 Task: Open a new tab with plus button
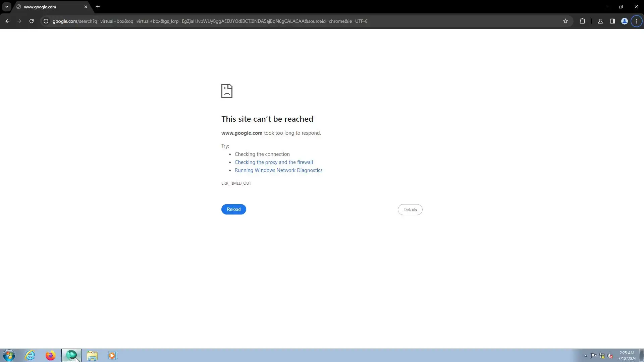point(98,7)
